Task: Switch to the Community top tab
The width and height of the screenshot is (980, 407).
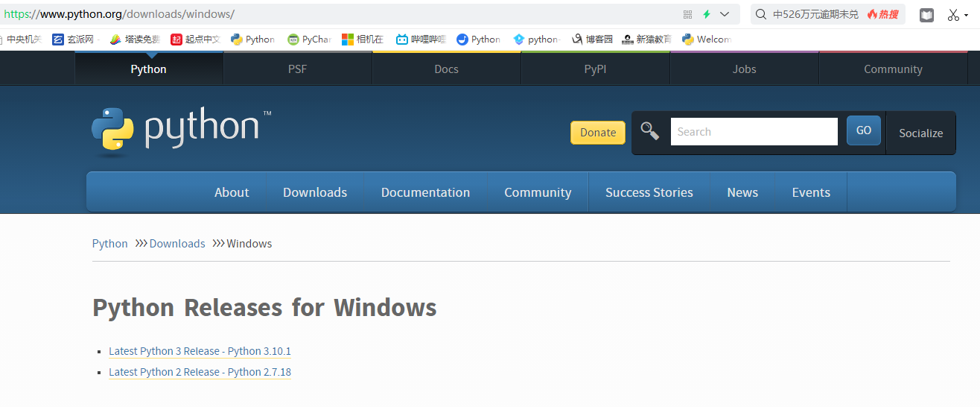Action: point(893,69)
